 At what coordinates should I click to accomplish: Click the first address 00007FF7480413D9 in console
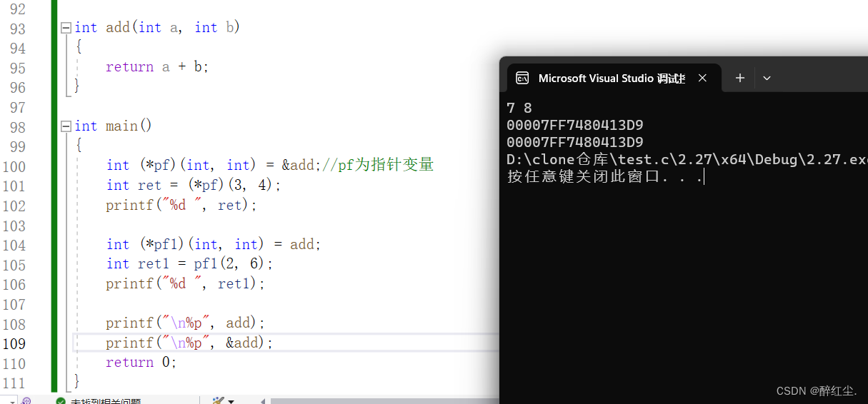pyautogui.click(x=575, y=125)
